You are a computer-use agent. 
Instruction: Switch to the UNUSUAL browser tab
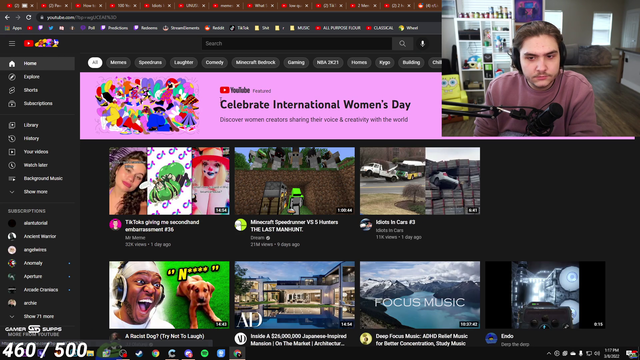pos(193,6)
